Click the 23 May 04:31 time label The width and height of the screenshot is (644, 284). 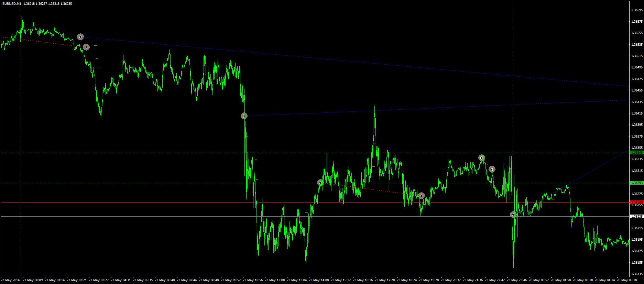click(121, 280)
